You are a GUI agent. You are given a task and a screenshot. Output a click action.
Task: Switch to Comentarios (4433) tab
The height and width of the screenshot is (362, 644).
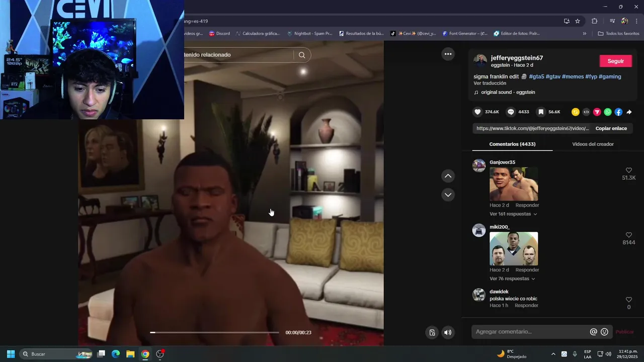coord(512,144)
